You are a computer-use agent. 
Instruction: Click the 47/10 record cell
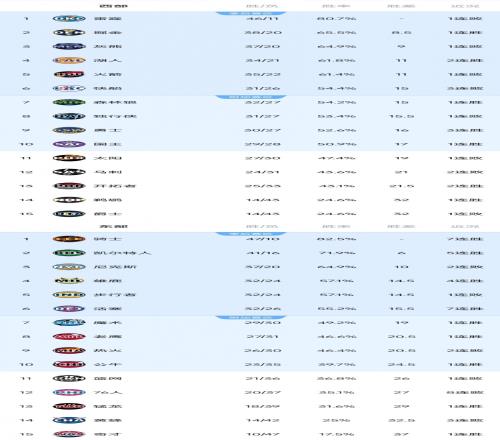point(262,239)
